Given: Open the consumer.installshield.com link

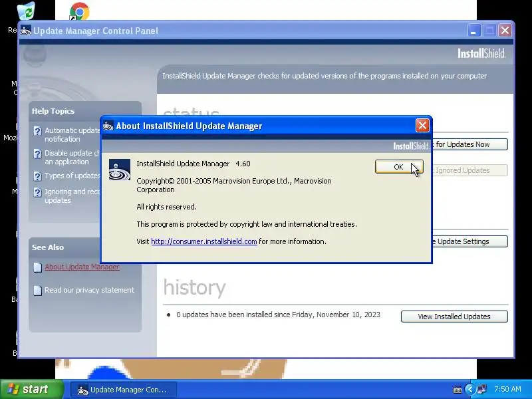Looking at the screenshot, I should [204, 241].
